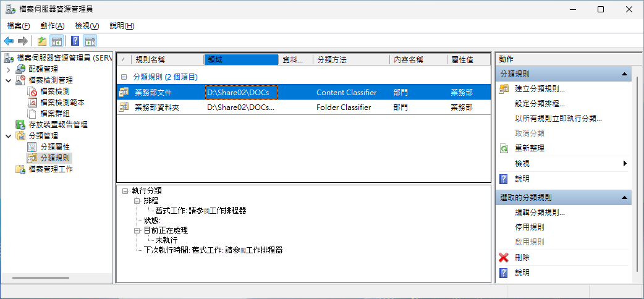Select 分類屬性 in the tree
Screen dimensions: 644x299
pyautogui.click(x=55, y=146)
